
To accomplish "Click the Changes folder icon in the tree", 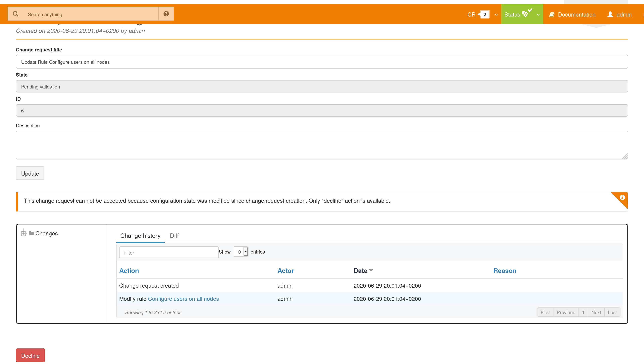I will [x=31, y=233].
